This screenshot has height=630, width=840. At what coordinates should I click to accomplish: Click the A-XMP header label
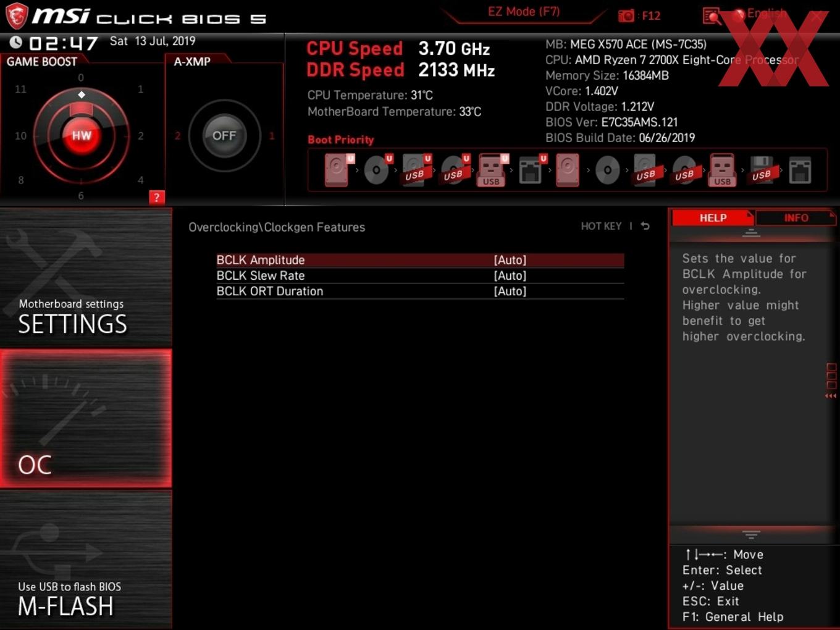pyautogui.click(x=192, y=62)
